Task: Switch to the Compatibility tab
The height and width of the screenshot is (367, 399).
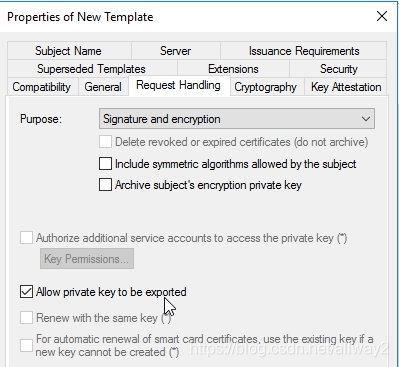Action: (x=42, y=87)
